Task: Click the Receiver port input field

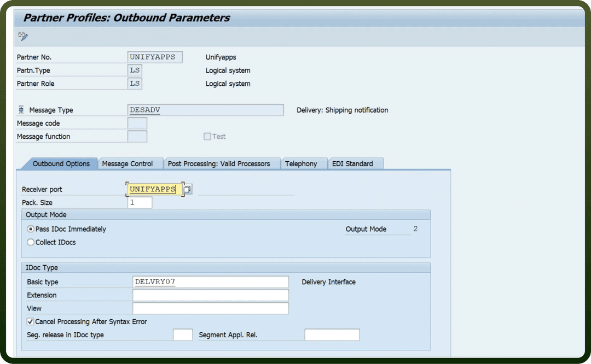Action: 154,189
